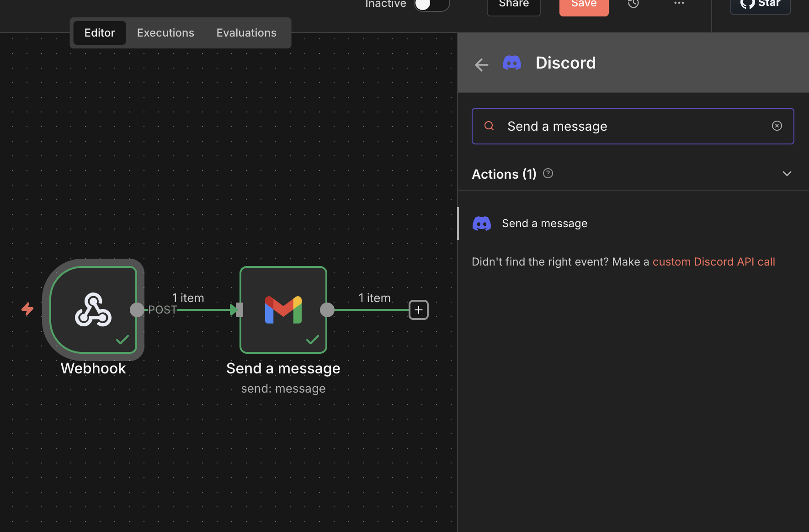Open the three-dot more options menu
Image resolution: width=809 pixels, height=532 pixels.
tap(679, 3)
